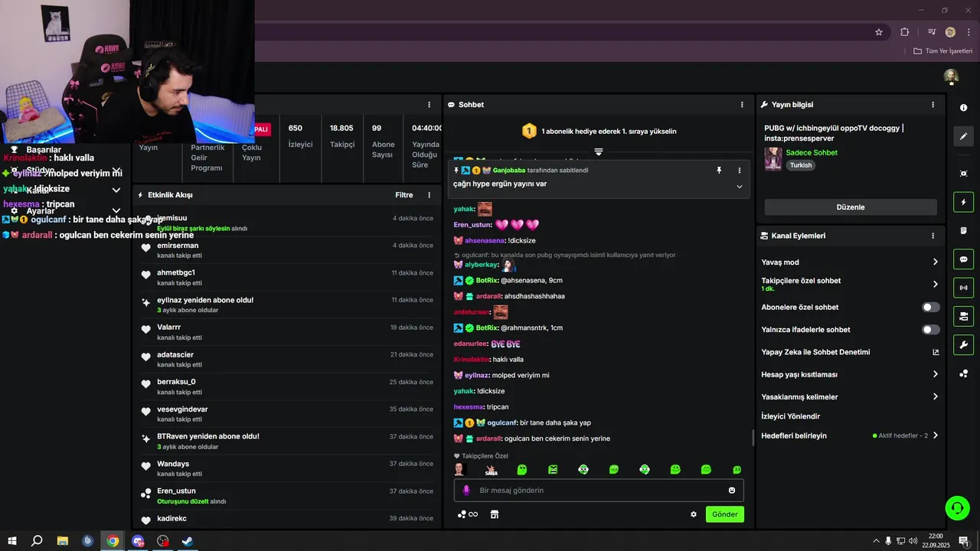Viewport: 980px width, 551px height.
Task: Click 'BTRaven yeniden abone oldu!' activity row
Action: [x=286, y=441]
